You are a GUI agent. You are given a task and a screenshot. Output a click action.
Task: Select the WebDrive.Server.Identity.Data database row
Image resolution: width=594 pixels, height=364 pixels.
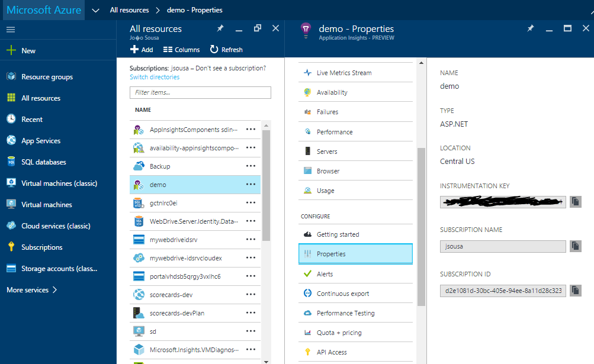(195, 221)
